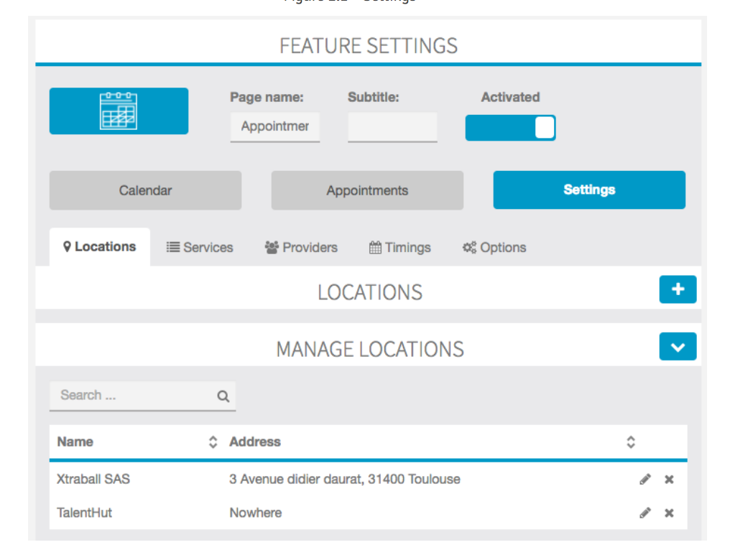Focus the Subtitle text field

(x=392, y=126)
